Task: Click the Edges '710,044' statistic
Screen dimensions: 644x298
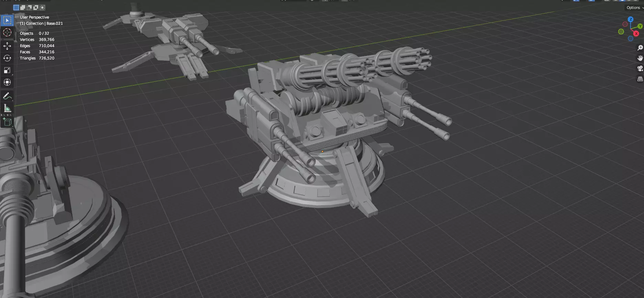Action: (x=46, y=46)
